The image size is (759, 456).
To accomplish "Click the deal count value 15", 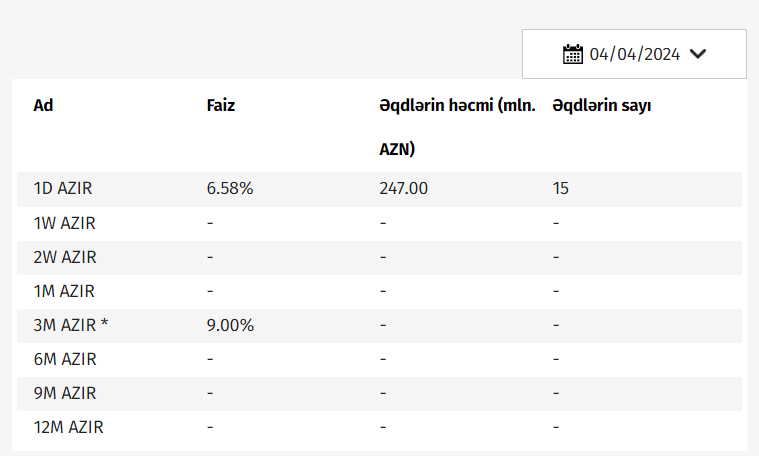I will click(560, 188).
